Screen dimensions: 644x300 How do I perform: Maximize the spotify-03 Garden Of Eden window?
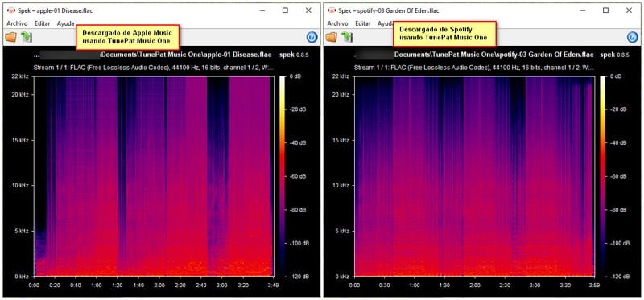pyautogui.click(x=606, y=10)
